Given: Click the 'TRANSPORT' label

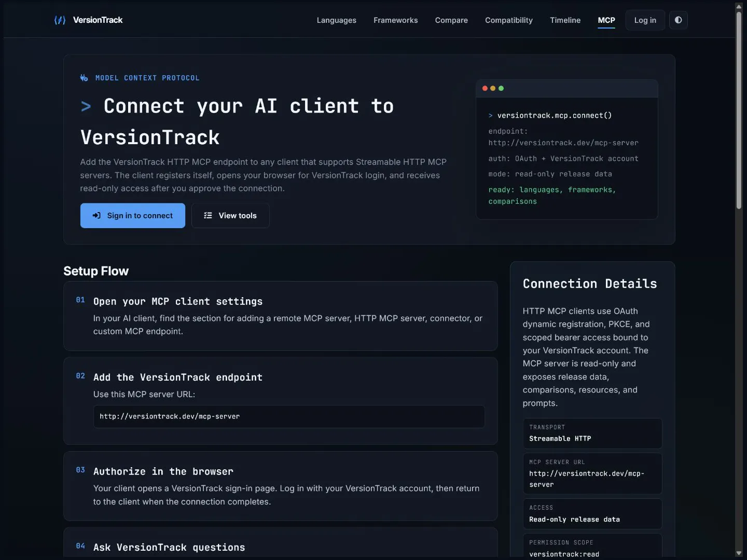Looking at the screenshot, I should pyautogui.click(x=547, y=427).
